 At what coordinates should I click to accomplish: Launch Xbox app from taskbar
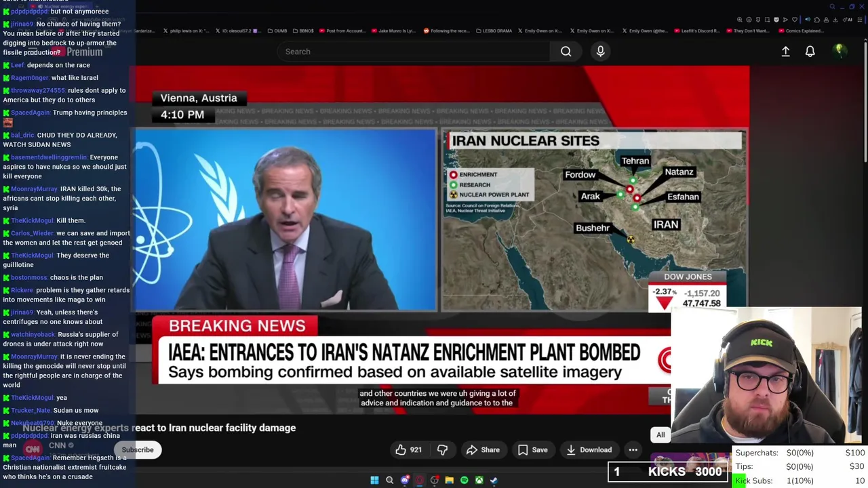(x=479, y=480)
